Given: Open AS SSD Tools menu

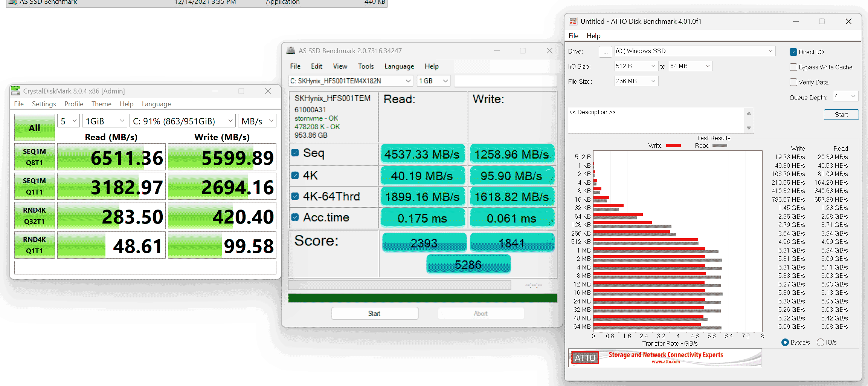Looking at the screenshot, I should pyautogui.click(x=366, y=66).
